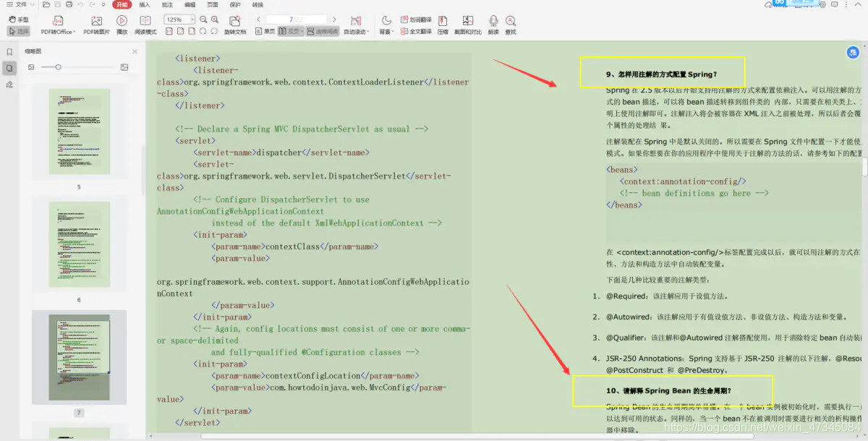
Task: Redo the last action
Action: [92, 4]
